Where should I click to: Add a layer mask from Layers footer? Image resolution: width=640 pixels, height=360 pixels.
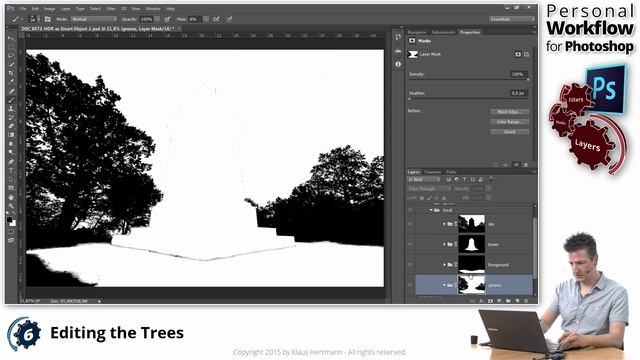coord(490,301)
